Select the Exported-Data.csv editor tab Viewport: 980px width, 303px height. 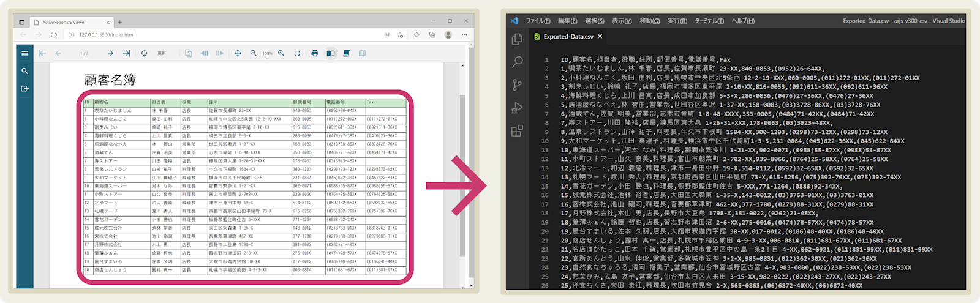568,37
